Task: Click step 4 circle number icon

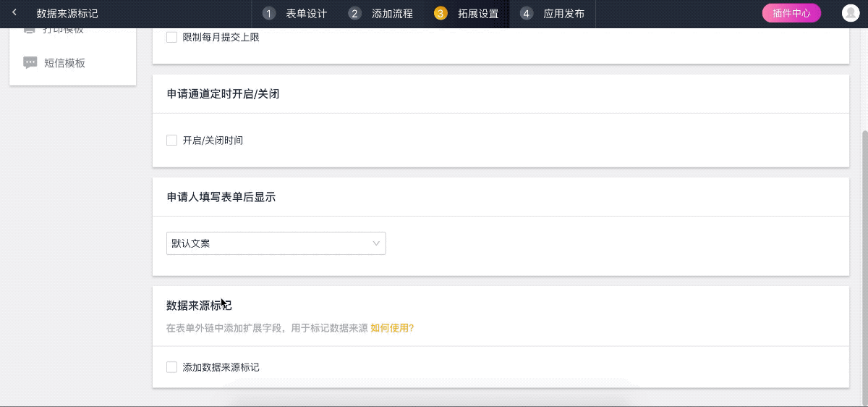Action: coord(527,14)
